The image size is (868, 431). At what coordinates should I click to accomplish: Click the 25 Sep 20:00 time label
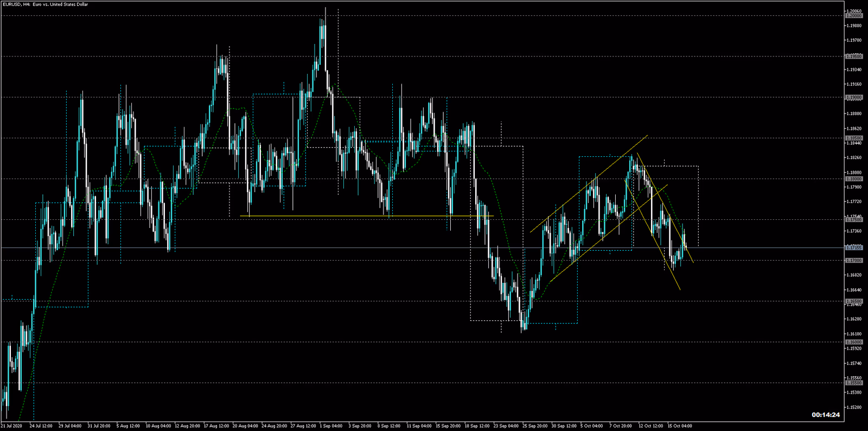pyautogui.click(x=535, y=426)
